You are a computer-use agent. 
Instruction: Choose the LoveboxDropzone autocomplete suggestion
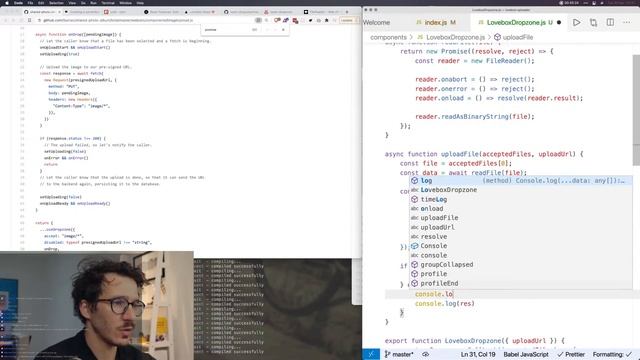pos(521,190)
